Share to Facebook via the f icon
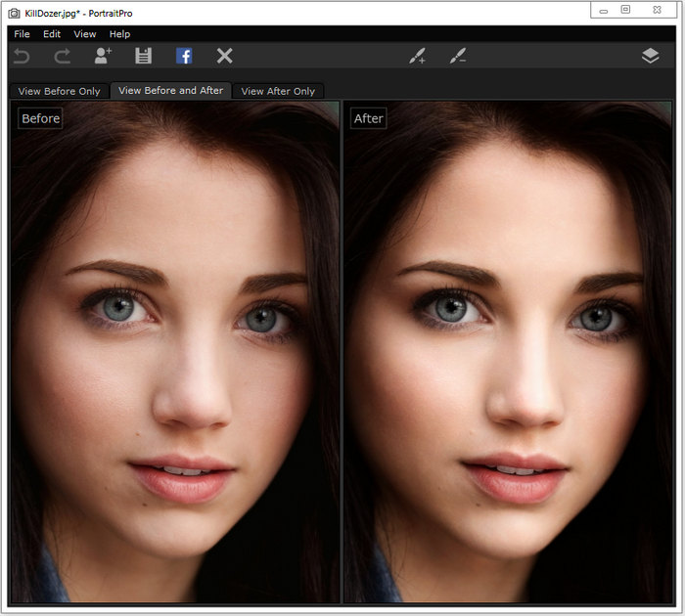 tap(184, 56)
